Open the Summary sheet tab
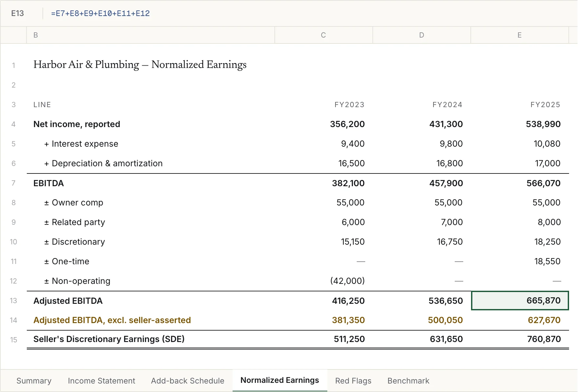588x392 pixels. [x=34, y=381]
